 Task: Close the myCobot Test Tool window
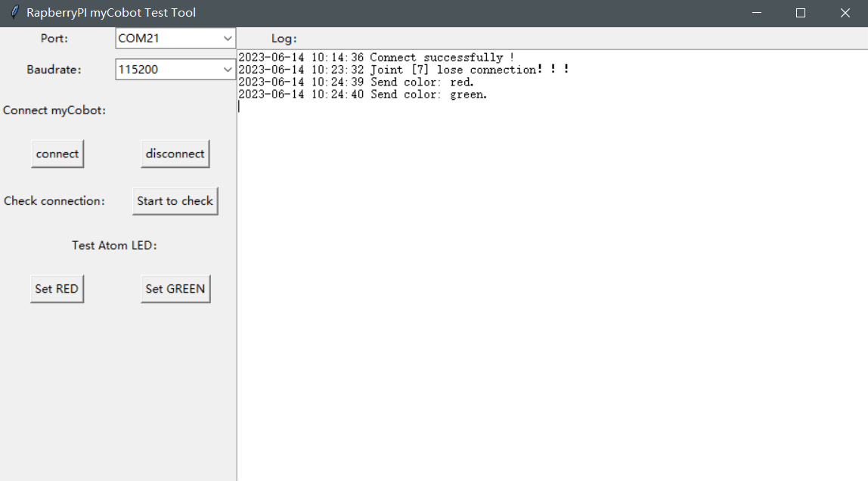[845, 13]
